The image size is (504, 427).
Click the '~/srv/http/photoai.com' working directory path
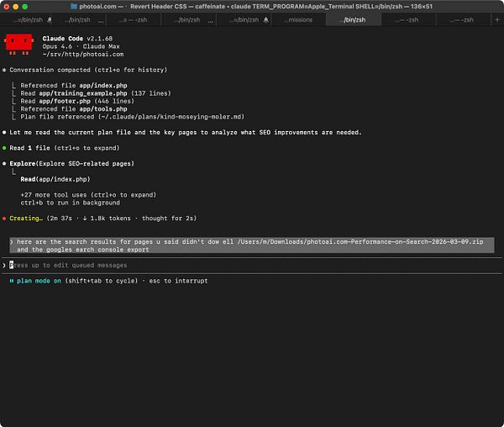pos(82,55)
